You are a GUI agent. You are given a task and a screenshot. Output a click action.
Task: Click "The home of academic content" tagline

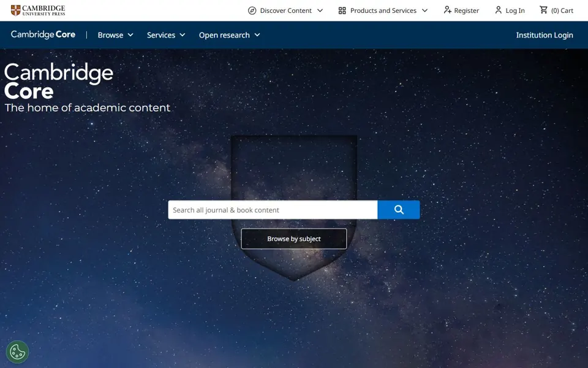88,108
